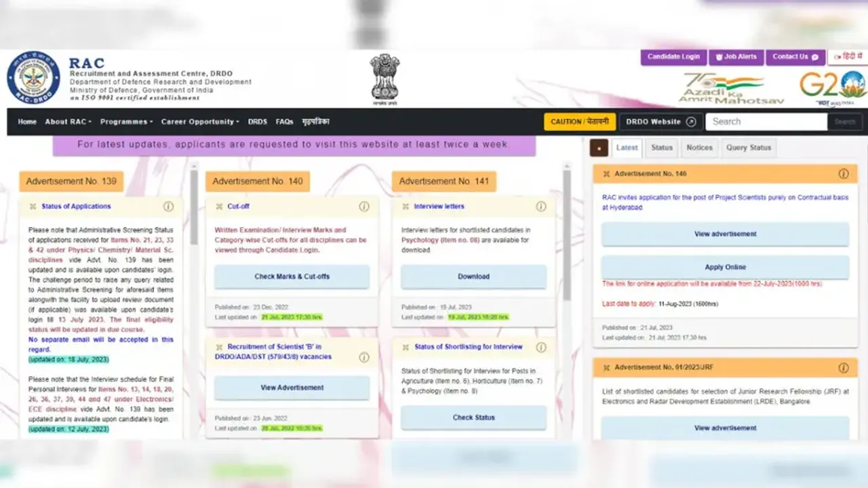Click the info icon on Status of Applications
This screenshot has width=868, height=488.
168,206
